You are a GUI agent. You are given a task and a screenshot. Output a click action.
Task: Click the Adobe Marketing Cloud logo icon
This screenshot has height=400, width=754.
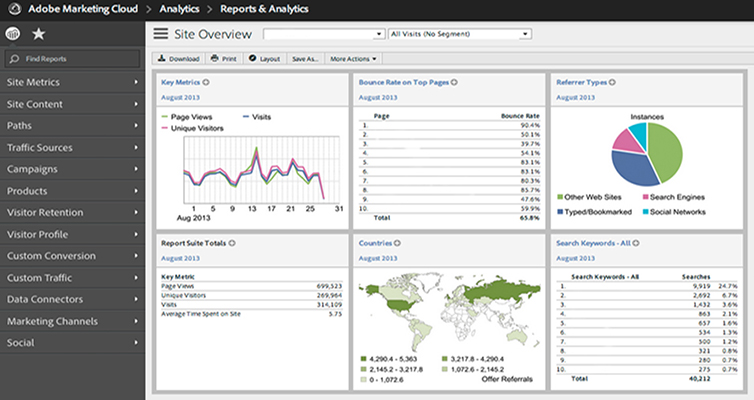point(14,9)
